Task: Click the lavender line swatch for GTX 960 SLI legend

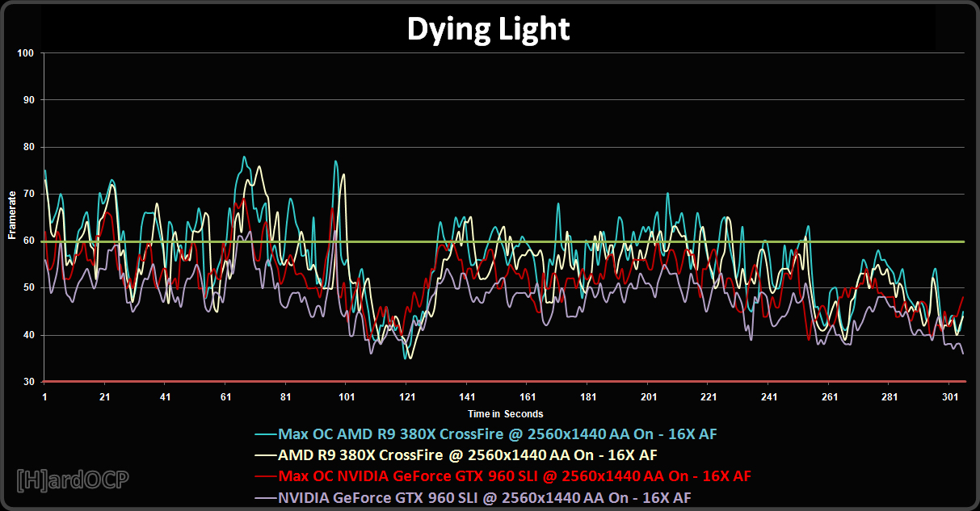Action: 265,497
